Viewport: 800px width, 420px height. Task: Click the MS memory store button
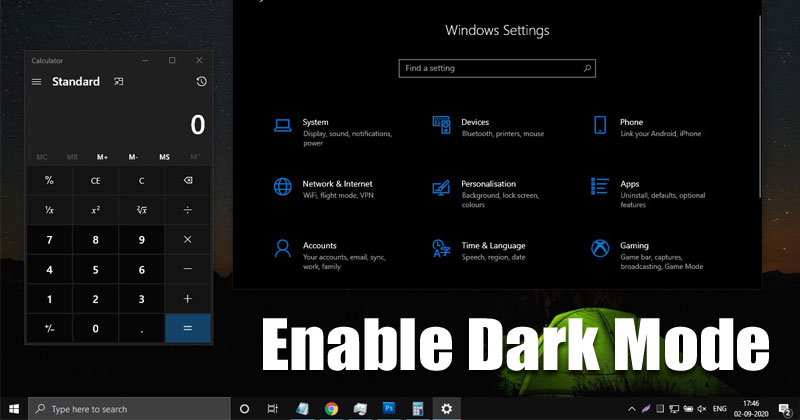pos(164,157)
